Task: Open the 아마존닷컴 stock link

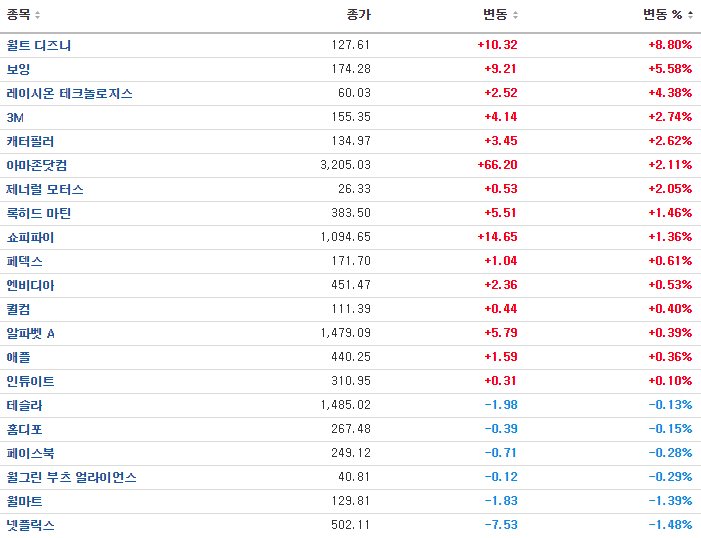Action: (37, 165)
